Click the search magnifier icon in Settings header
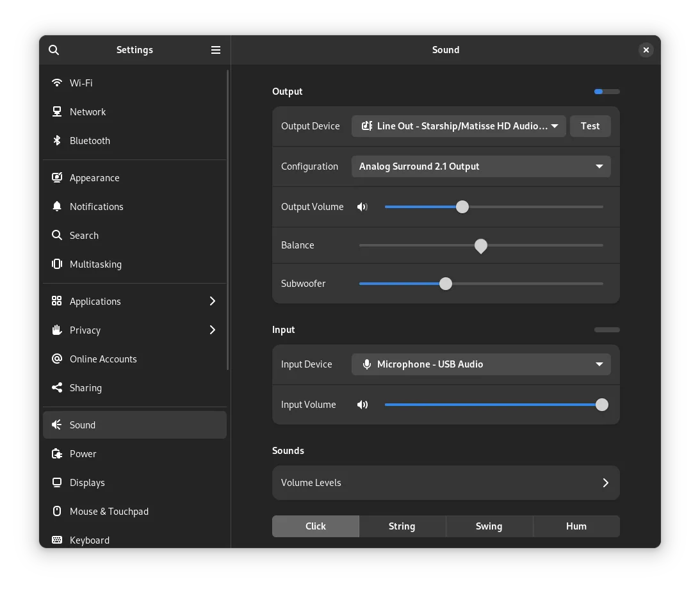The width and height of the screenshot is (700, 591). tap(54, 50)
